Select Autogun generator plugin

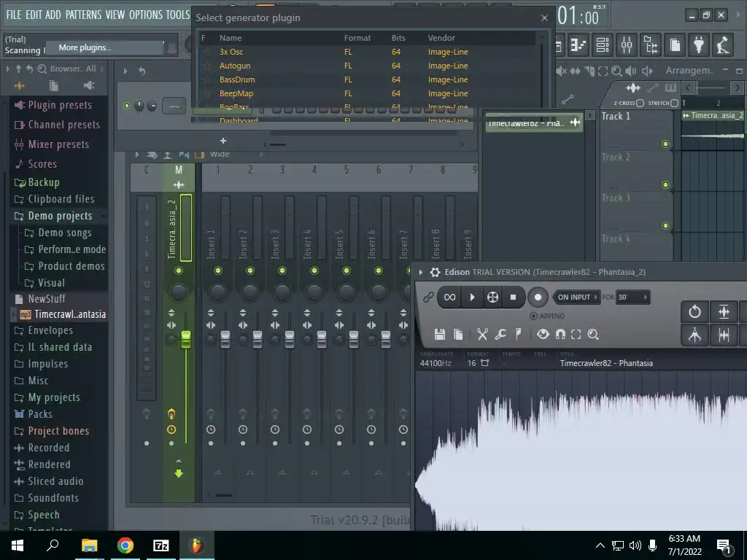pos(235,66)
